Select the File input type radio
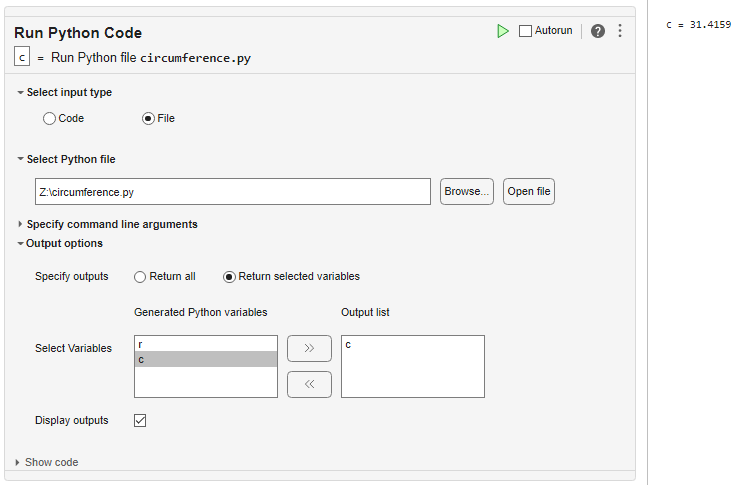753x485 pixels. [149, 118]
